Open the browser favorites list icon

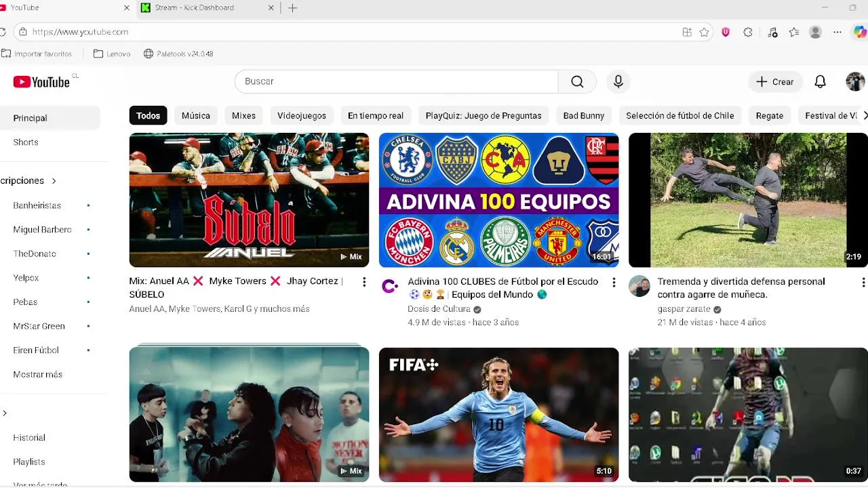(794, 32)
